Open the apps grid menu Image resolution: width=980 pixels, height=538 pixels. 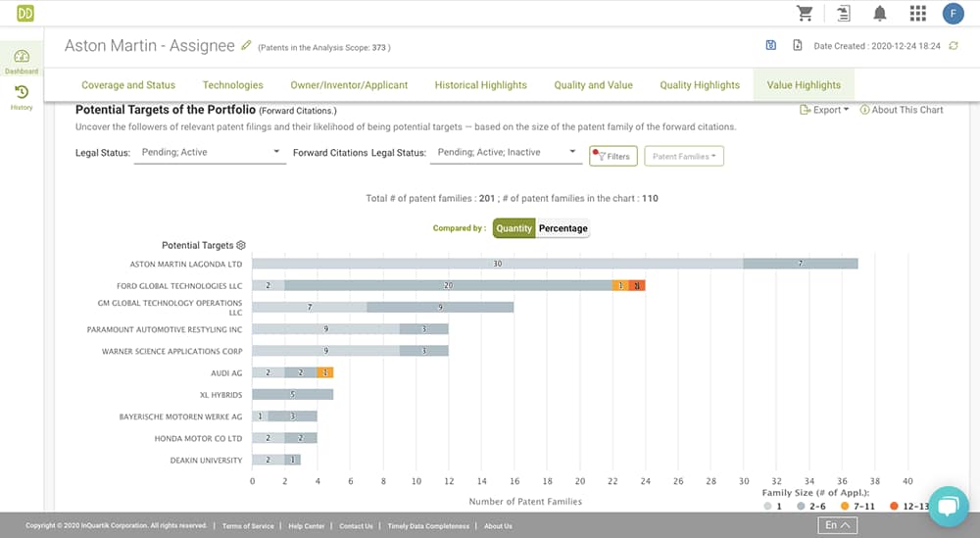(917, 13)
